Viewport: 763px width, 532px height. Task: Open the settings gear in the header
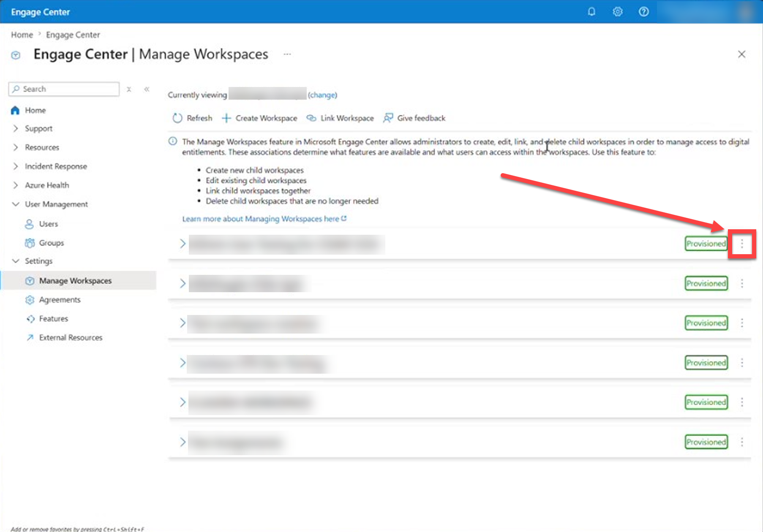tap(618, 12)
